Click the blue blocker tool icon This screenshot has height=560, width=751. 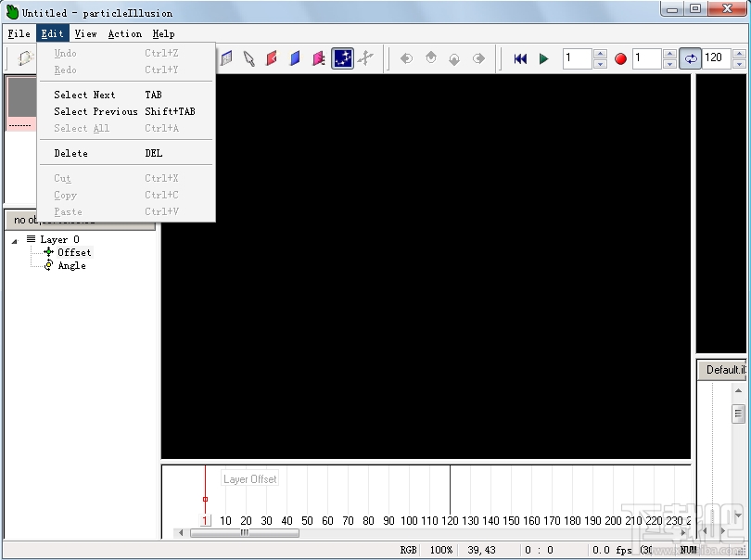(x=296, y=58)
